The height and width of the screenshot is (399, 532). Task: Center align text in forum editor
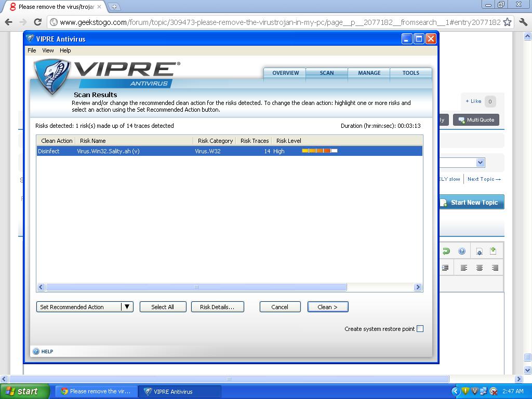(480, 268)
